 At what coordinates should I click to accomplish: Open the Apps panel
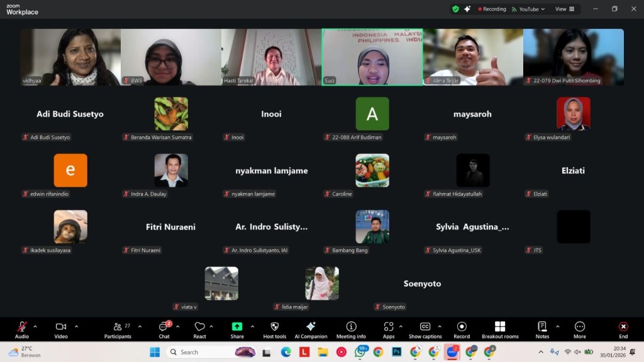(389, 329)
